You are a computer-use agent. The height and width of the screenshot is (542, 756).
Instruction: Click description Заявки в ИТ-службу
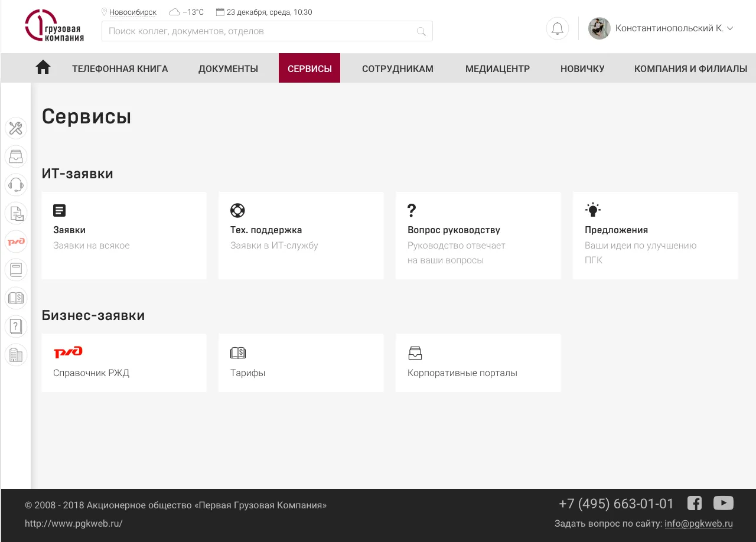pos(274,246)
